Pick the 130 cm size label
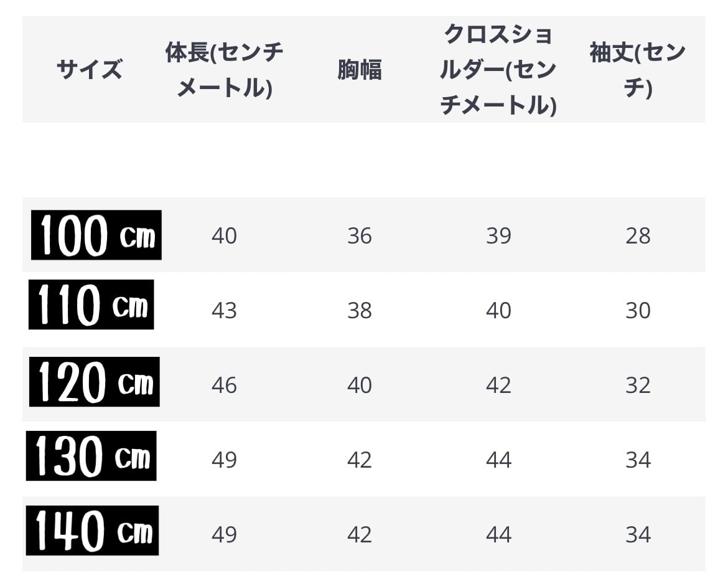This screenshot has height=586, width=728. pos(91,456)
